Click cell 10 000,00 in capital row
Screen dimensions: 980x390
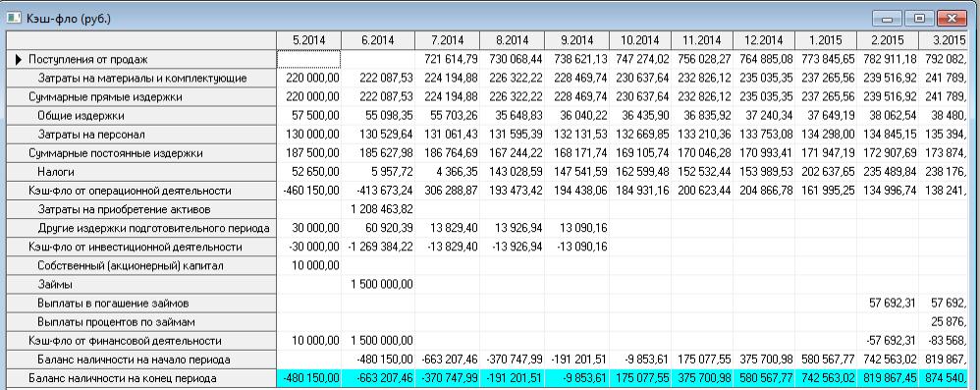[308, 265]
